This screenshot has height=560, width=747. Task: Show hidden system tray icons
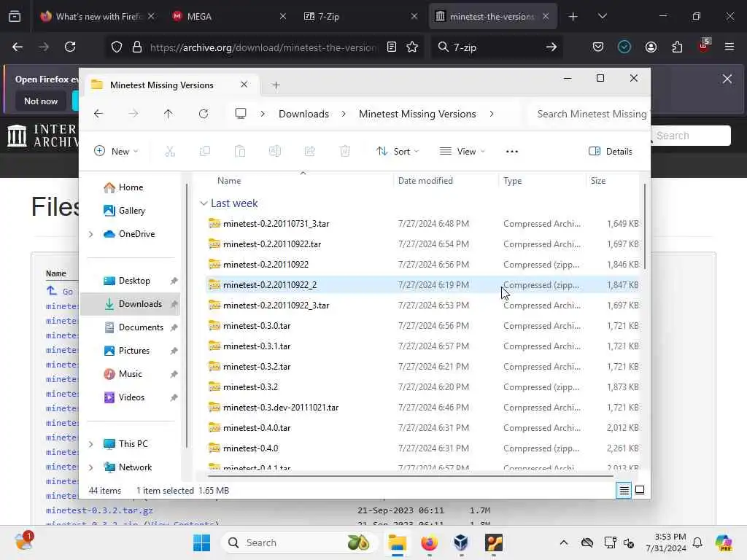point(564,542)
